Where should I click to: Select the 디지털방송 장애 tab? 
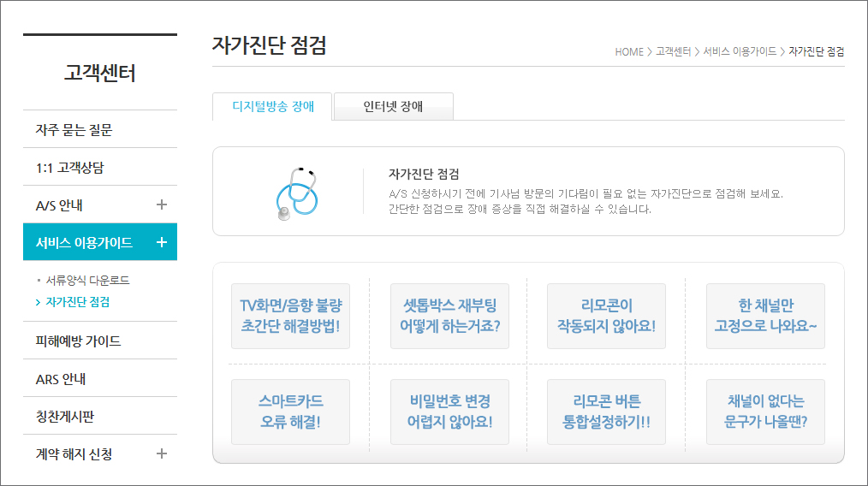273,107
